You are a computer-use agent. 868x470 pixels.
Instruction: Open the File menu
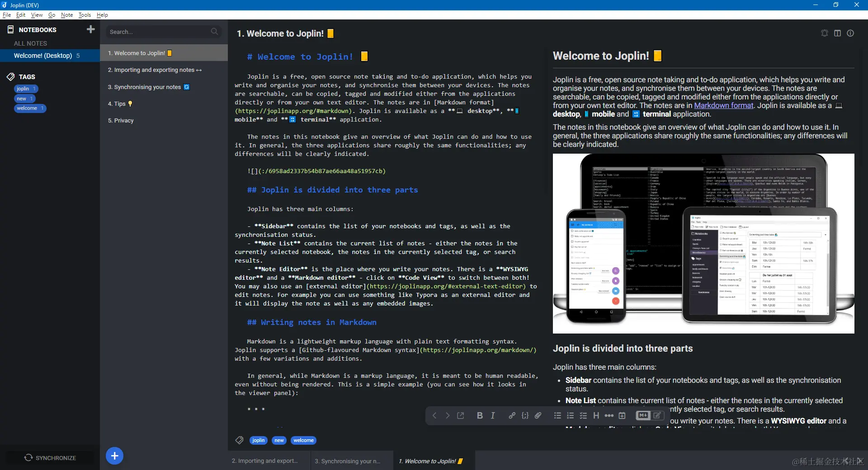point(7,15)
